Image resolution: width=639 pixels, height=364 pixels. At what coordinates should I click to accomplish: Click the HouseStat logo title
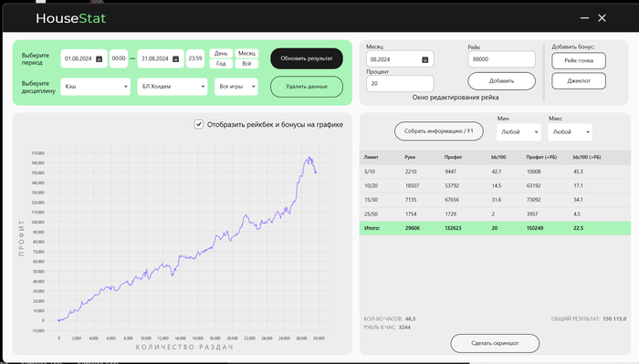click(x=71, y=18)
